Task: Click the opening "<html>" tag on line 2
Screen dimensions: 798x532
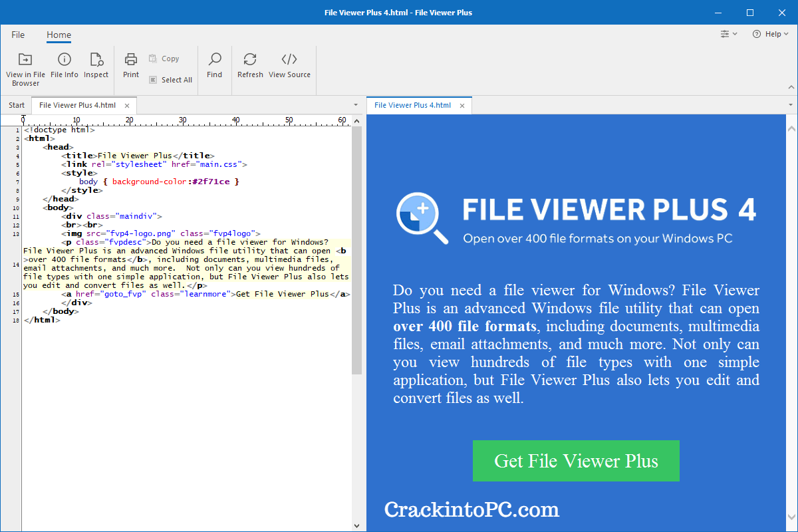Action: point(39,138)
